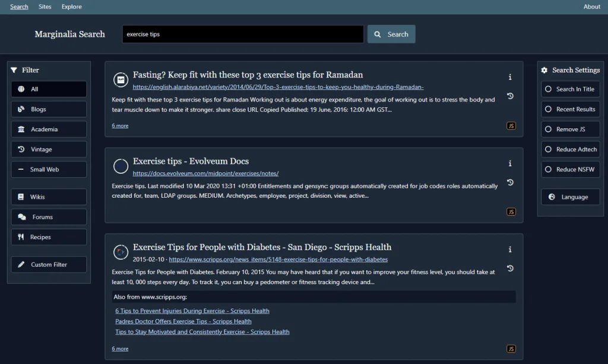
Task: Open the Search tab in top navigation
Action: (19, 7)
